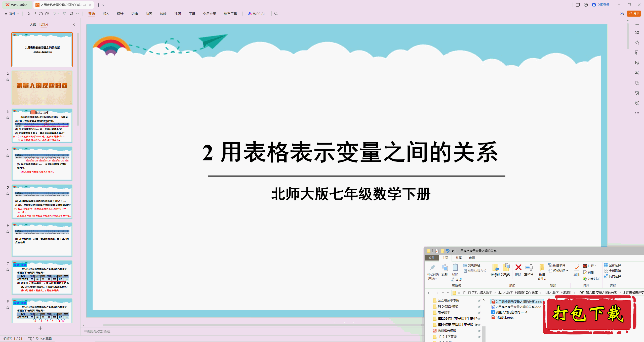Expand Explorer 打开 dropdown arrow
The image size is (644, 342).
(595, 266)
